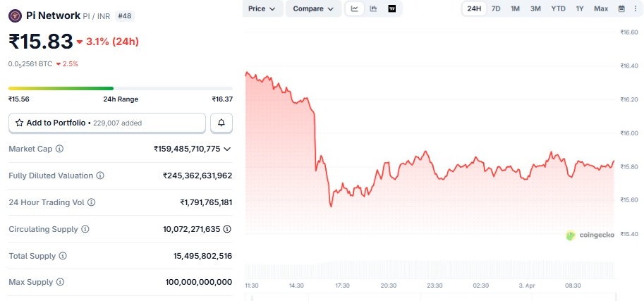
Task: Open the Compare dropdown
Action: (312, 8)
